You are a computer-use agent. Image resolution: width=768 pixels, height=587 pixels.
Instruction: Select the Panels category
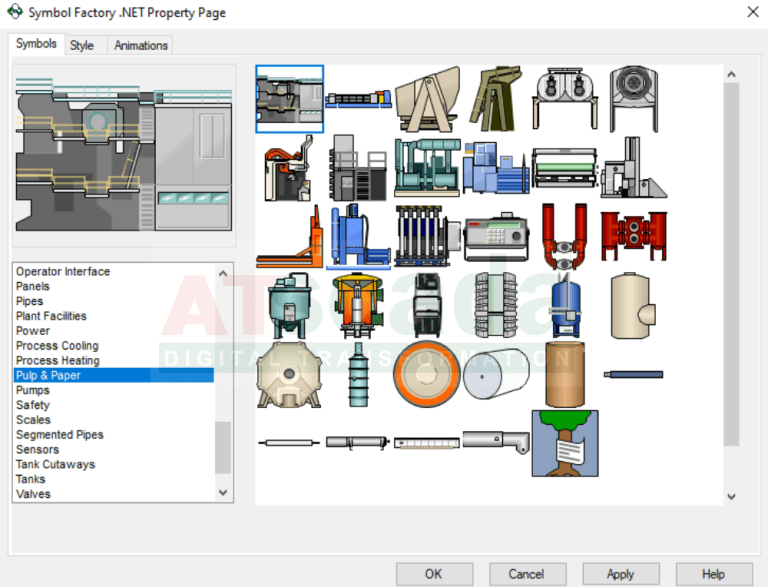coord(114,286)
